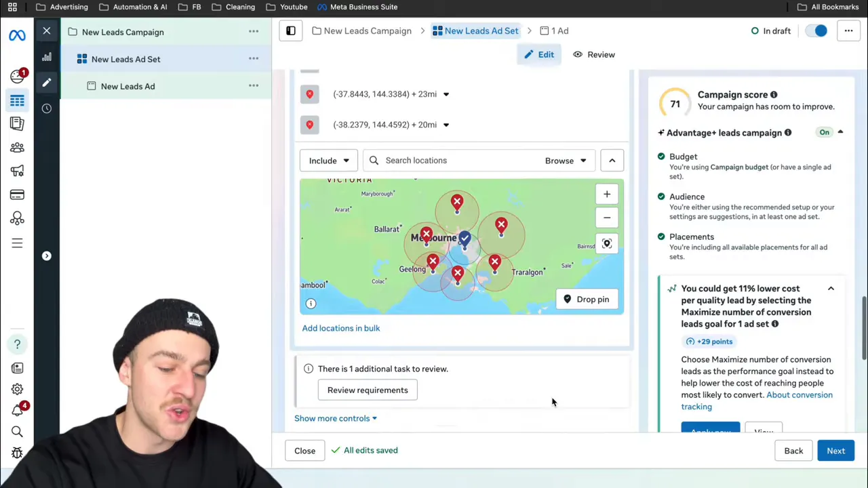Open the Browse locations dropdown
The width and height of the screenshot is (868, 488).
click(566, 161)
